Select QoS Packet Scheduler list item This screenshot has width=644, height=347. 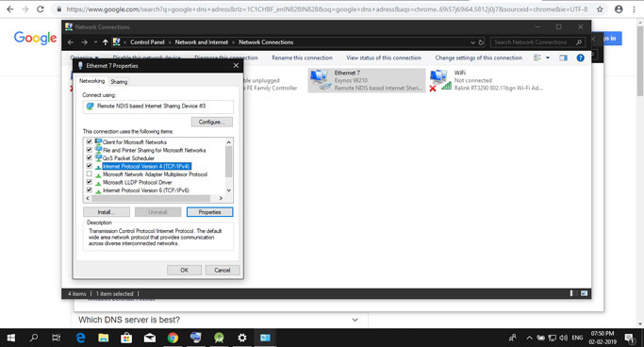click(x=128, y=158)
